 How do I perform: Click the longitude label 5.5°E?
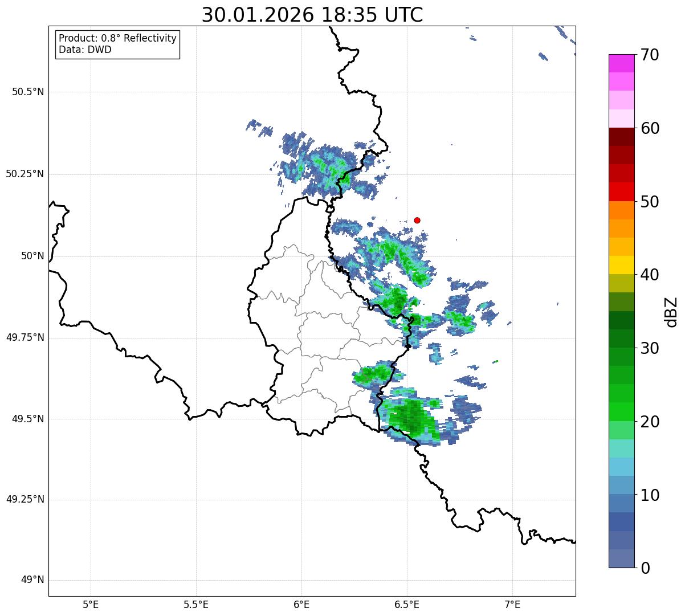pos(196,605)
